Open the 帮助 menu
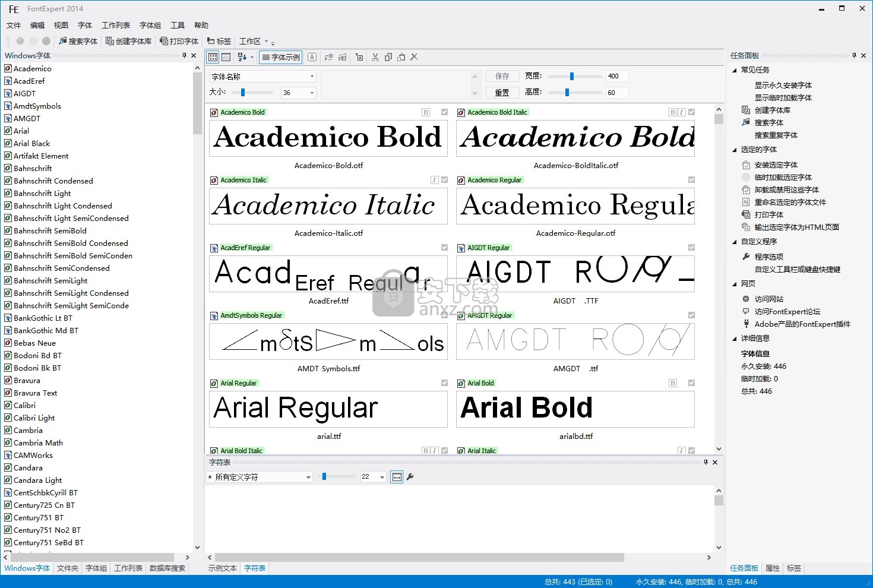This screenshot has width=873, height=588. (201, 25)
